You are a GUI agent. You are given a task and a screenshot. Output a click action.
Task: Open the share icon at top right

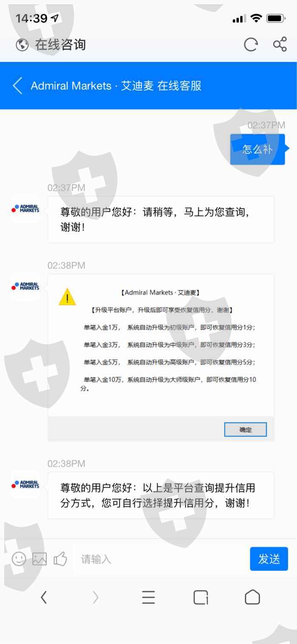click(280, 44)
